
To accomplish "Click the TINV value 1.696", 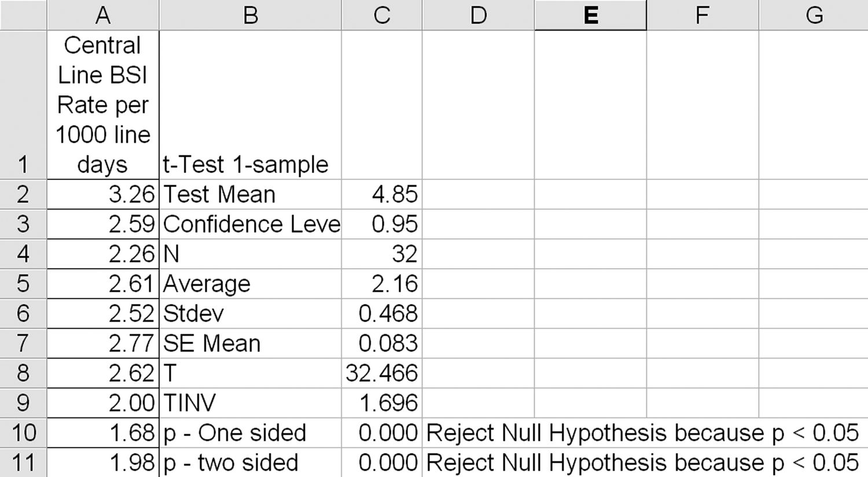I will pyautogui.click(x=382, y=403).
